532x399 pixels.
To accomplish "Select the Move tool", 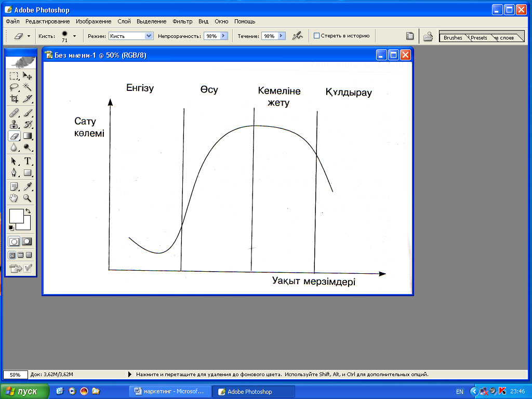I will click(x=27, y=76).
